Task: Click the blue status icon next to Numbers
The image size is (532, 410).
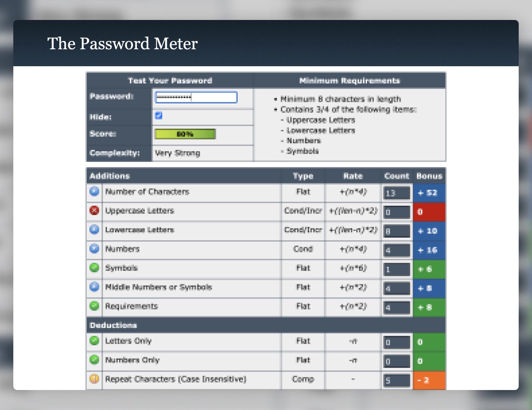Action: [94, 249]
